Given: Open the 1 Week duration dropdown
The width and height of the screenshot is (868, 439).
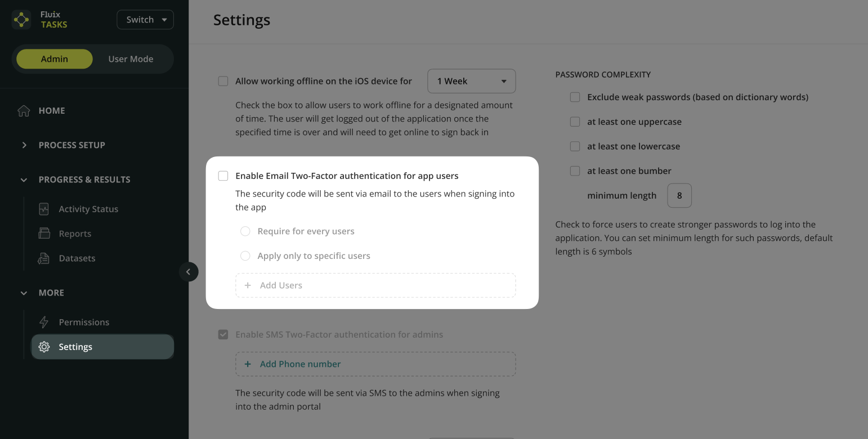Looking at the screenshot, I should 471,81.
